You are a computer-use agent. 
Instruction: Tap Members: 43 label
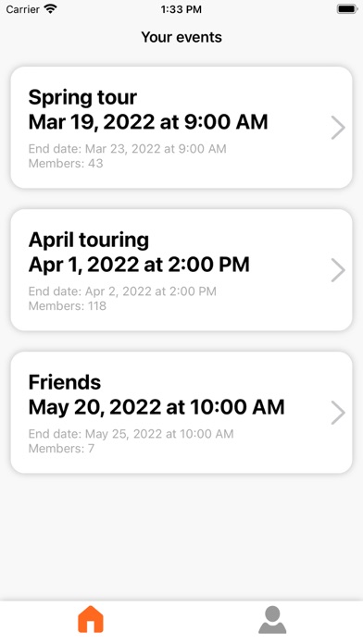pos(66,164)
